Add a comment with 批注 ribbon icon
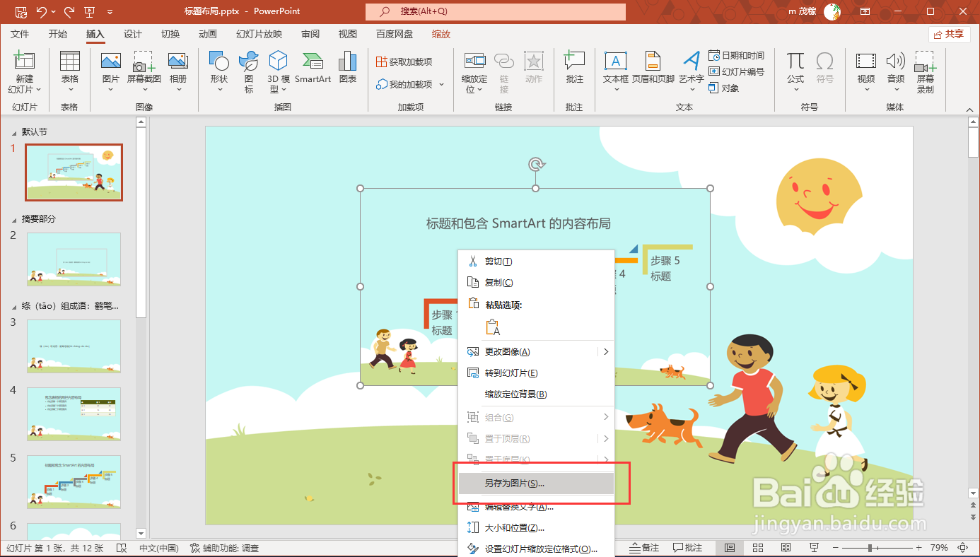The height and width of the screenshot is (557, 980). 574,61
